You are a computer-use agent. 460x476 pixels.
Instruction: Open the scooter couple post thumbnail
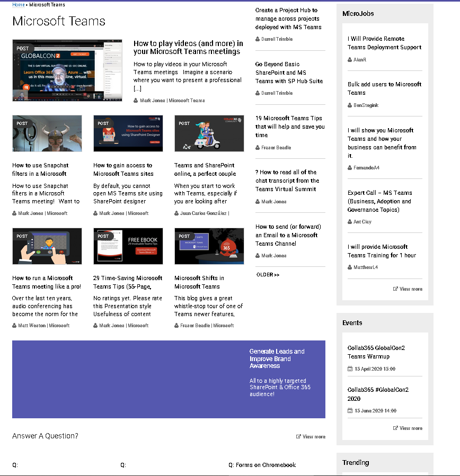pyautogui.click(x=209, y=133)
